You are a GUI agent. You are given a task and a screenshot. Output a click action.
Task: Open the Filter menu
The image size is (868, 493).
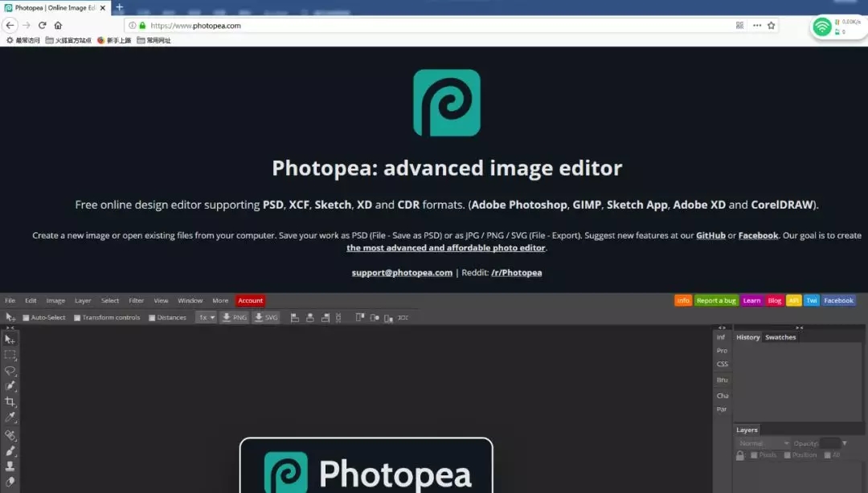click(136, 300)
